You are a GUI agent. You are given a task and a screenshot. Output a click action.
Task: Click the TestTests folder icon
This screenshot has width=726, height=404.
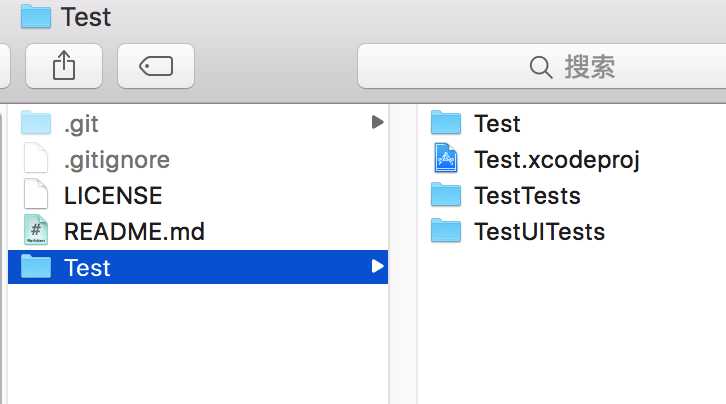[x=446, y=194]
